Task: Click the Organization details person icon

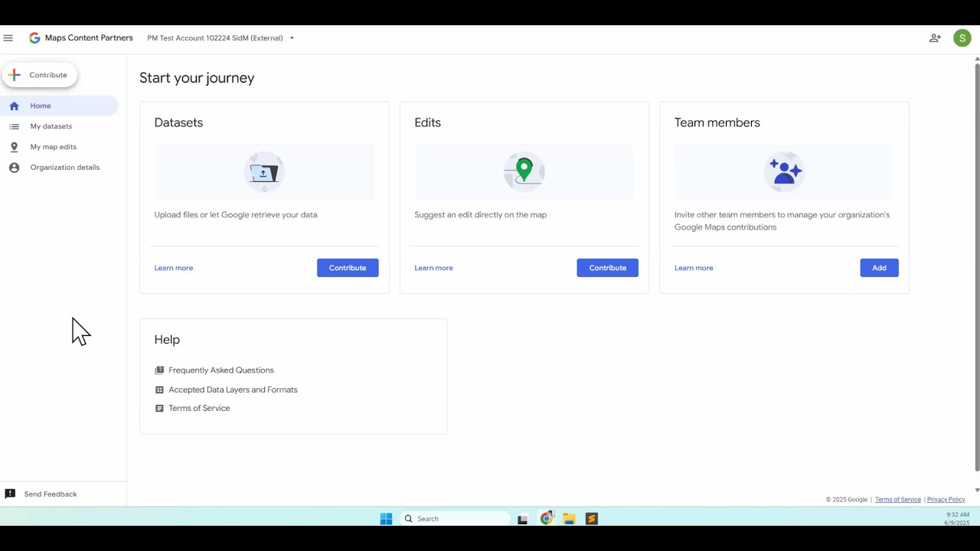Action: [x=14, y=168]
